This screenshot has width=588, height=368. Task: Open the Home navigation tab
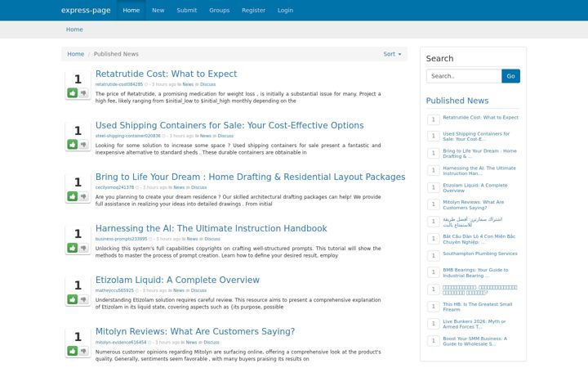click(131, 10)
